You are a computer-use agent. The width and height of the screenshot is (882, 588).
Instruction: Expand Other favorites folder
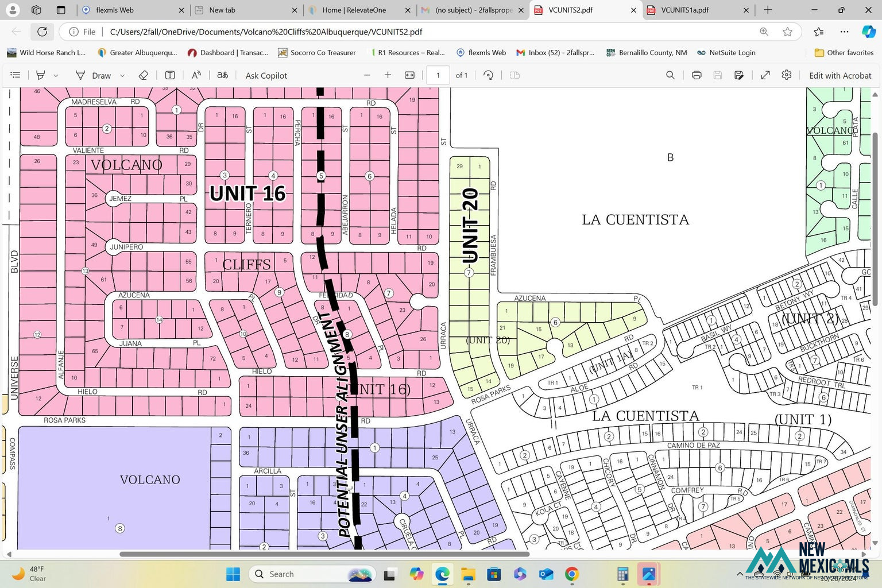[x=844, y=52]
